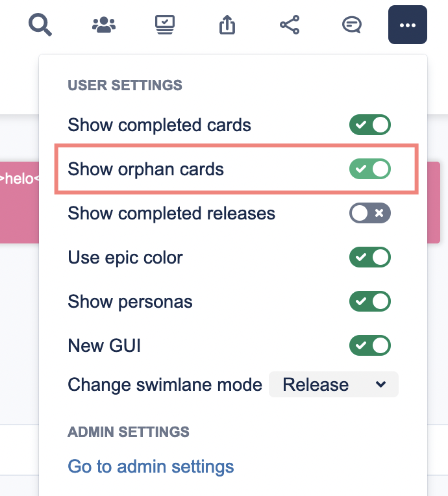Disable Show orphan cards toggle
The width and height of the screenshot is (448, 496).
tap(370, 169)
